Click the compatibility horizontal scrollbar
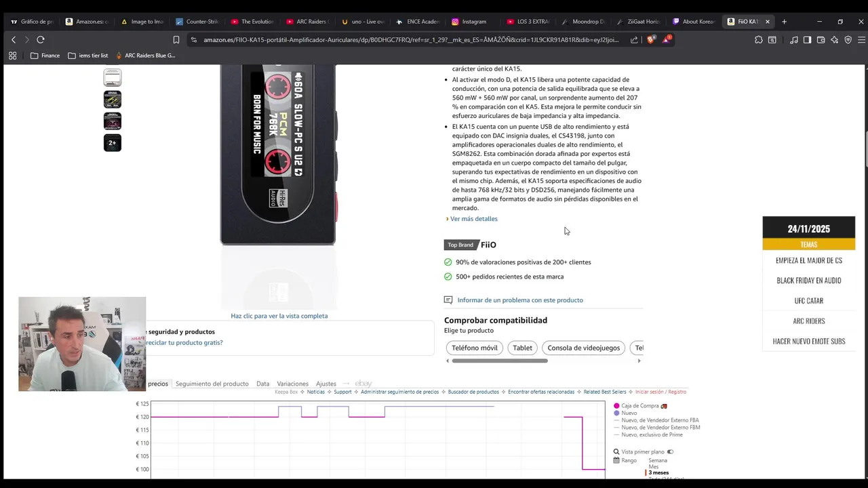The width and height of the screenshot is (868, 488). [500, 361]
